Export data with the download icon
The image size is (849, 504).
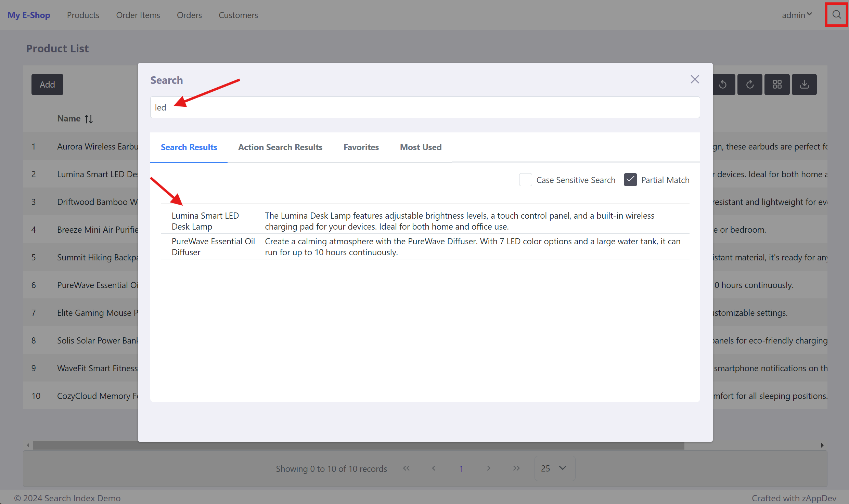click(804, 84)
